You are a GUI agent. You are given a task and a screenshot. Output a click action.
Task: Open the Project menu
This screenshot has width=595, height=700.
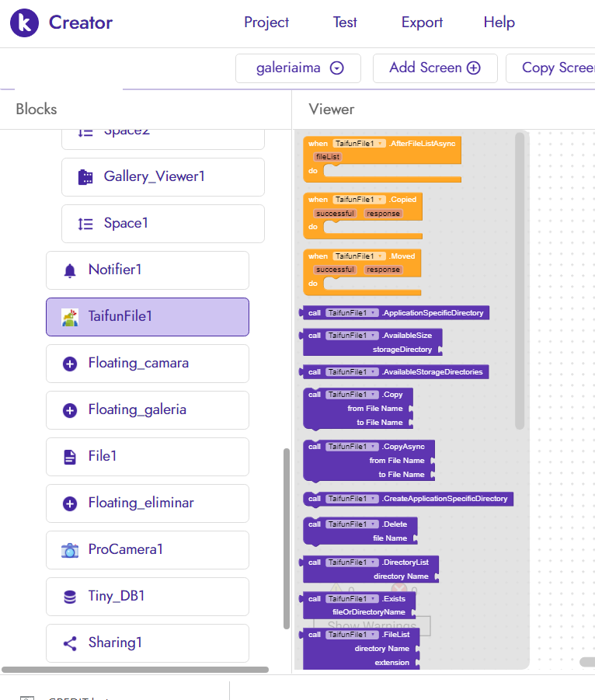[x=266, y=23]
